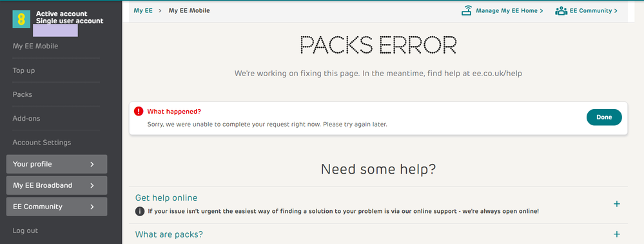
Task: Click the chevron on sidebar EE Community
Action: (92, 207)
